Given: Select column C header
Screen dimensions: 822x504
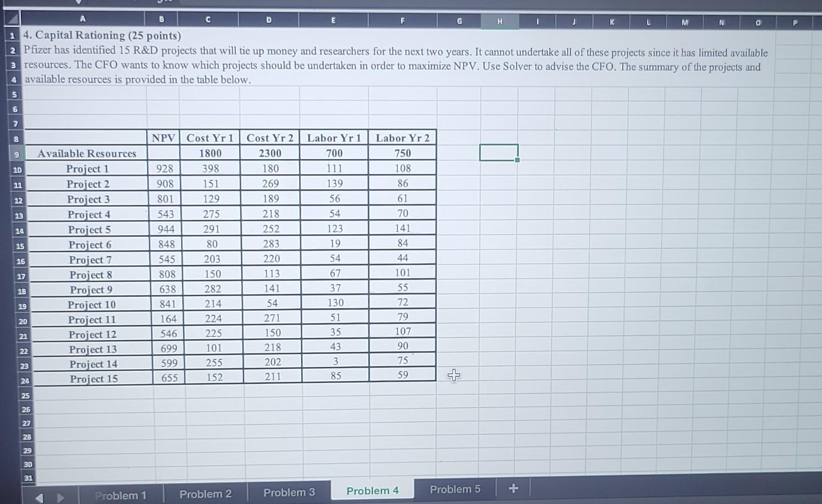Looking at the screenshot, I should tap(208, 20).
